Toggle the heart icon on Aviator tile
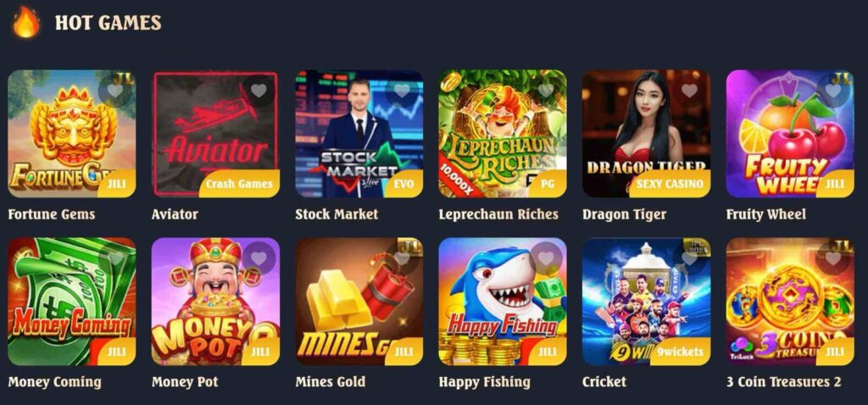 pos(259,90)
